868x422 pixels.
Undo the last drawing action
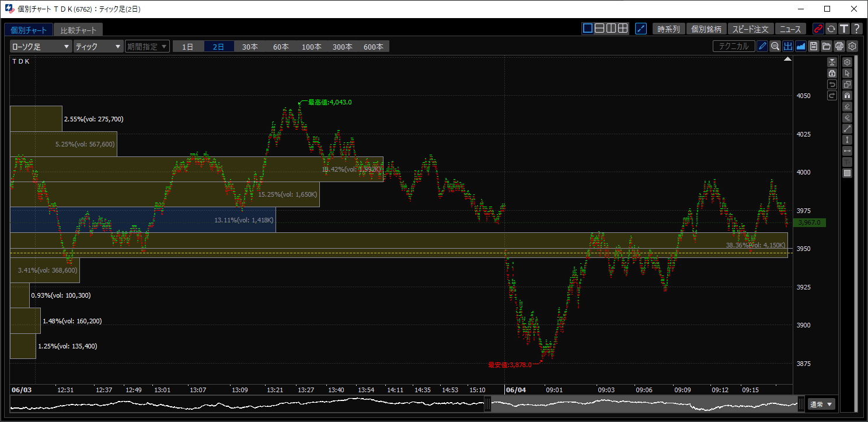coord(832,84)
